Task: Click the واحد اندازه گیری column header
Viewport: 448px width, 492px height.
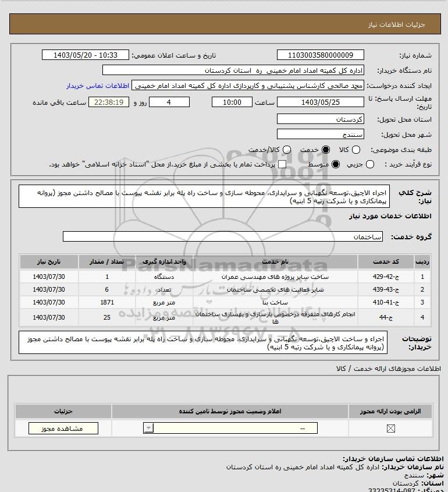Action: [164, 261]
